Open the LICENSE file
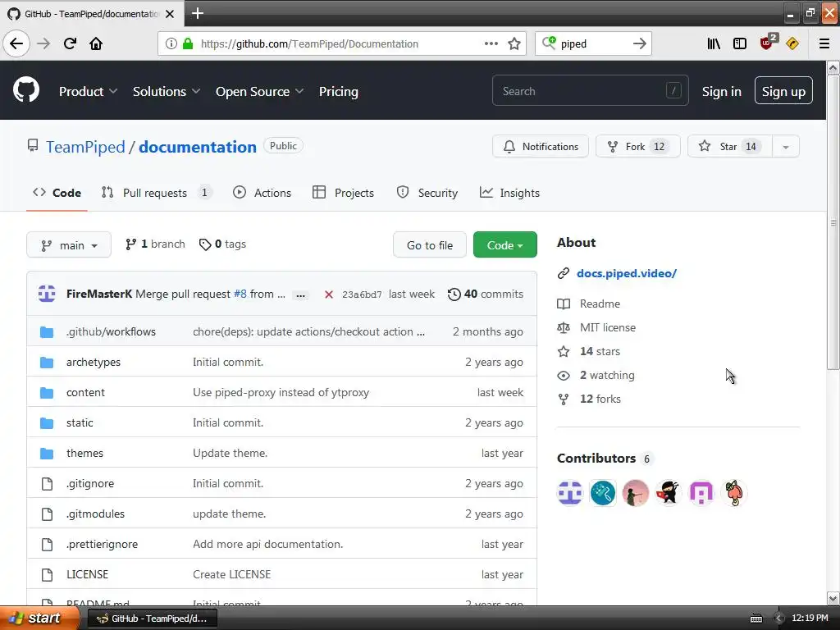 (87, 575)
